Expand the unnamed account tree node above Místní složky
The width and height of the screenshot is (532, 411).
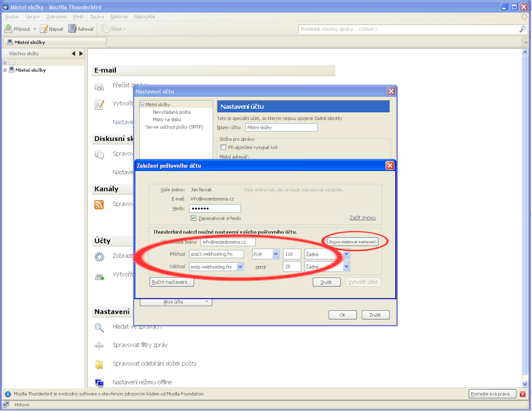(x=5, y=62)
